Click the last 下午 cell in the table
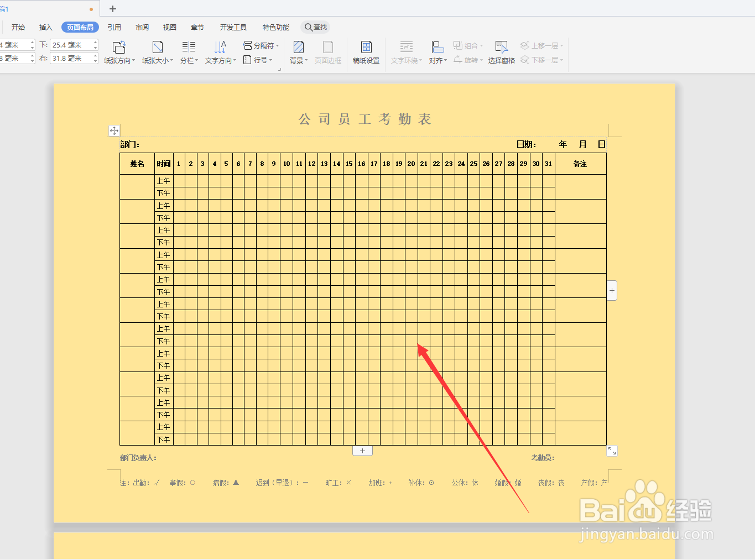This screenshot has width=755, height=560. (x=164, y=439)
